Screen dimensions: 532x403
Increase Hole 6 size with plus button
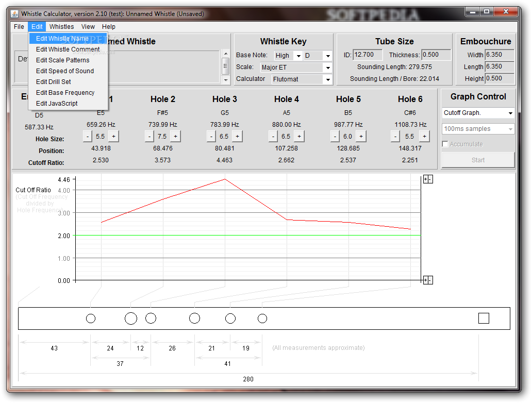coord(424,137)
